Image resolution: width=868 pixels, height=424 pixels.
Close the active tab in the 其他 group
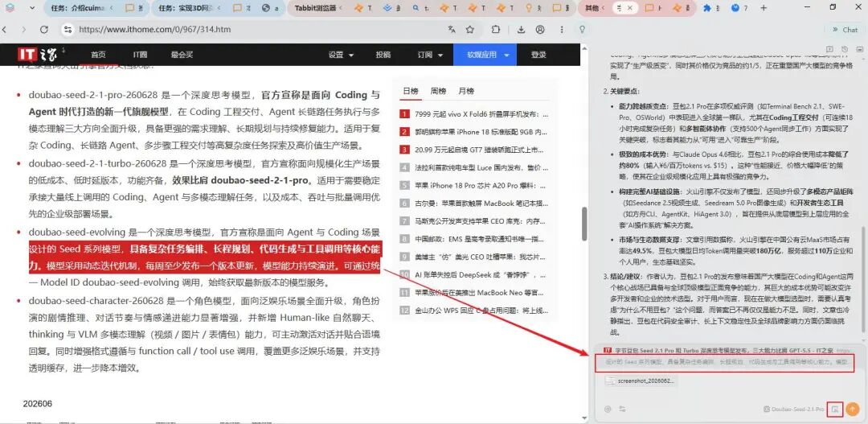tap(630, 8)
